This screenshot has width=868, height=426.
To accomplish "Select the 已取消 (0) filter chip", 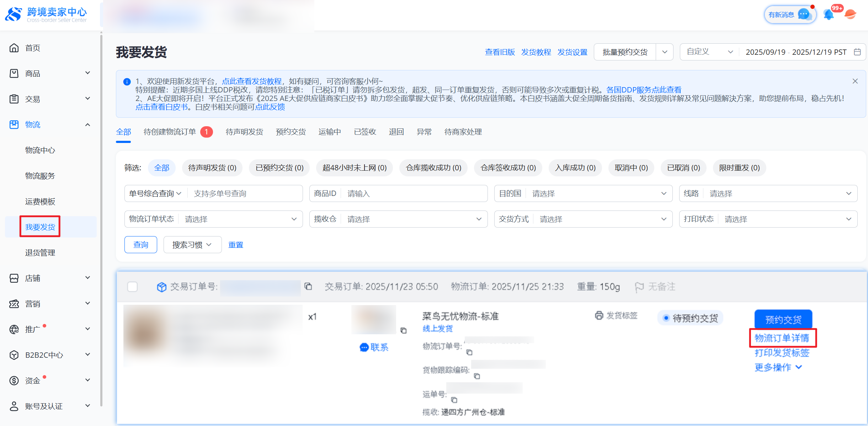I will [x=683, y=168].
